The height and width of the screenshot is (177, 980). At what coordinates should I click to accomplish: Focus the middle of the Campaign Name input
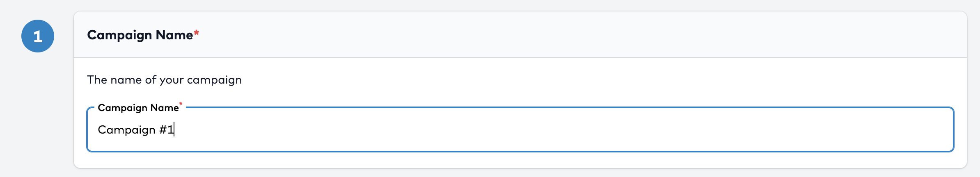pyautogui.click(x=520, y=130)
